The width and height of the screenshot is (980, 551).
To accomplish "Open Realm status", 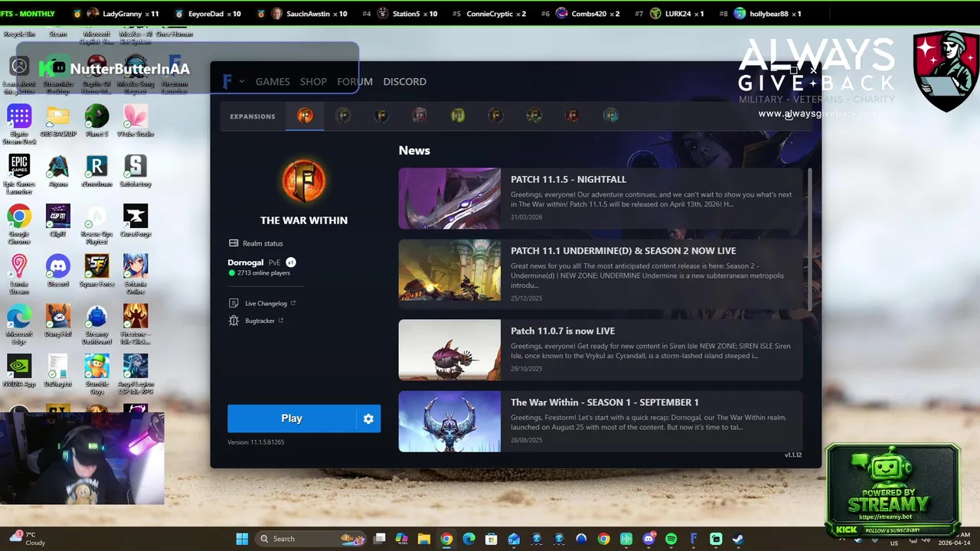I will (256, 243).
